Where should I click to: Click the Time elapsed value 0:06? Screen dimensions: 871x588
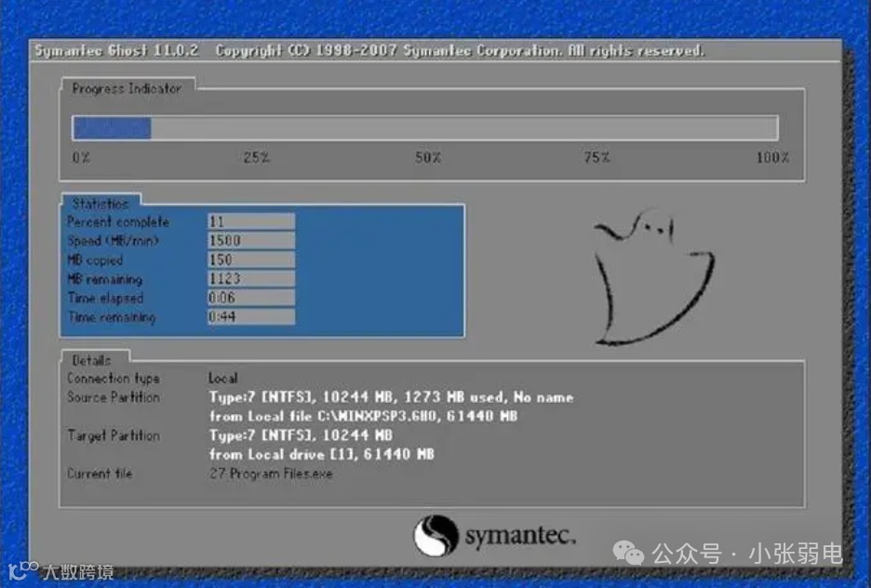[x=251, y=298]
